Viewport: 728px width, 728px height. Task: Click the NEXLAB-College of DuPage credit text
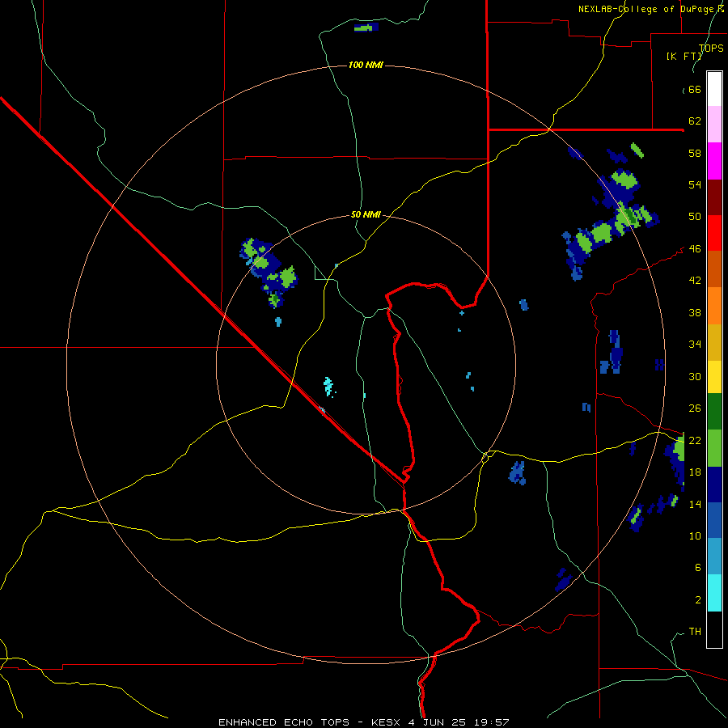pyautogui.click(x=651, y=9)
